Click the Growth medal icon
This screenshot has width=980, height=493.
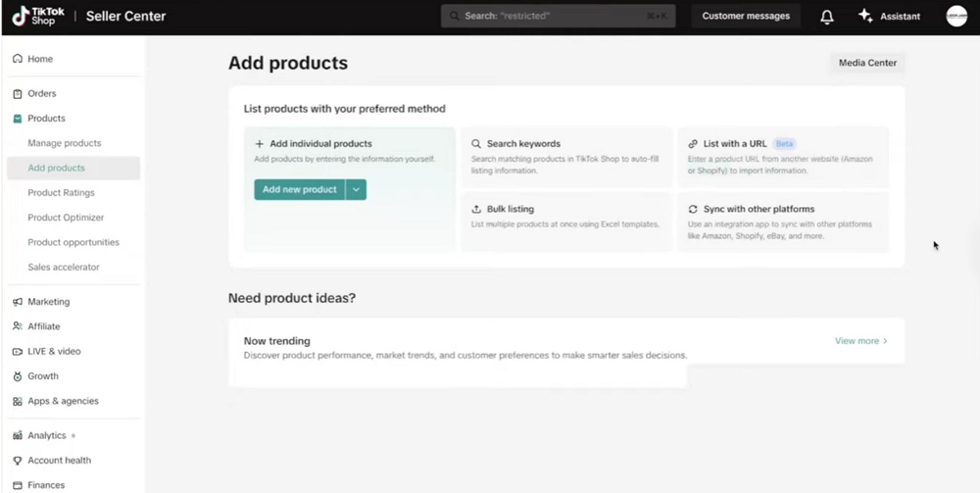pos(18,376)
